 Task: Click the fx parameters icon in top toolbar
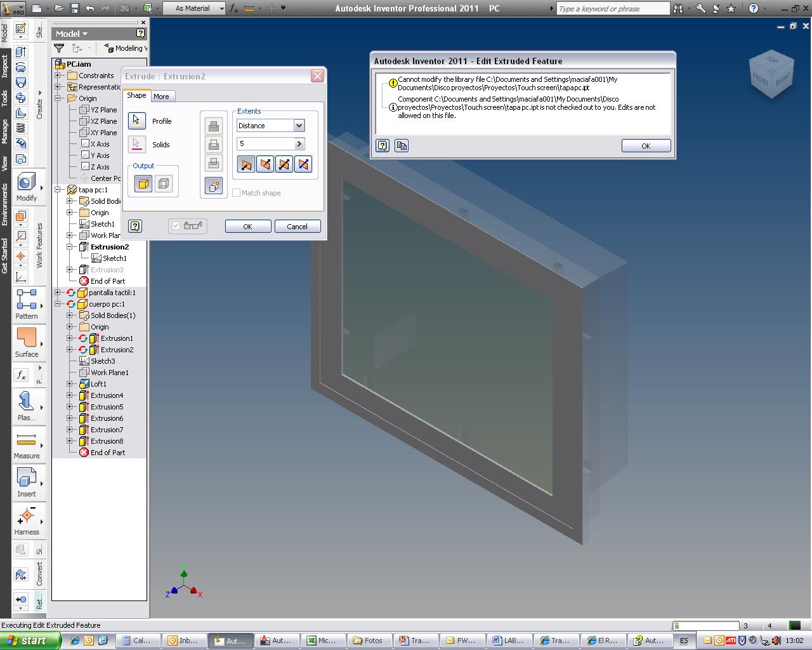(233, 8)
